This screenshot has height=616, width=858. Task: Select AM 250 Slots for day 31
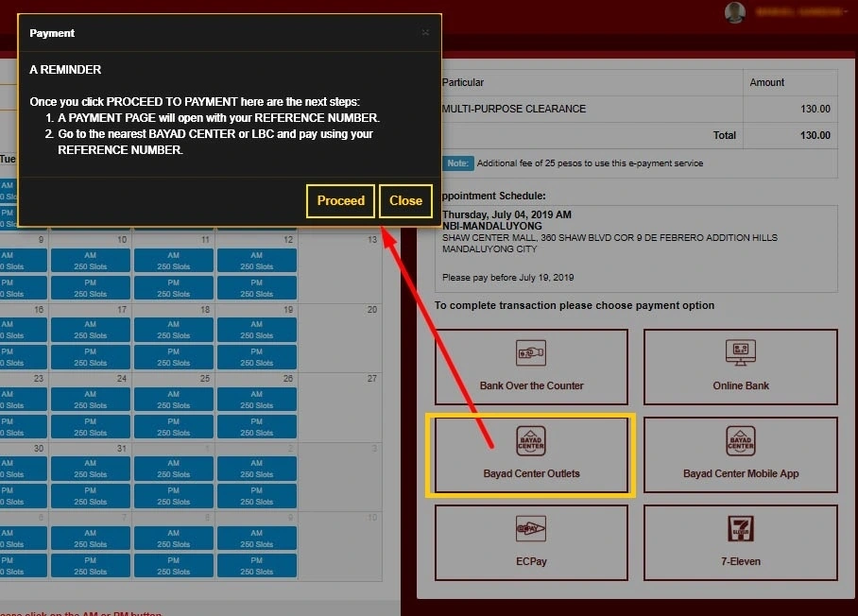tap(91, 469)
